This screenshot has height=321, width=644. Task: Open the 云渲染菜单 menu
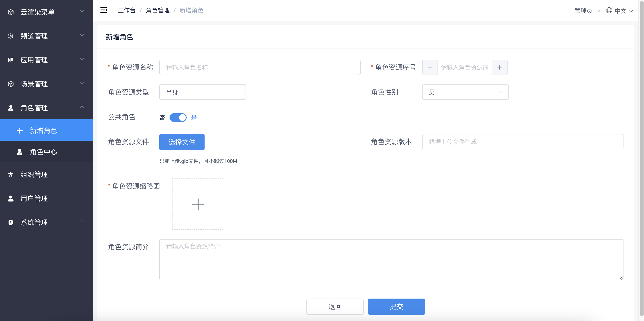(x=47, y=12)
